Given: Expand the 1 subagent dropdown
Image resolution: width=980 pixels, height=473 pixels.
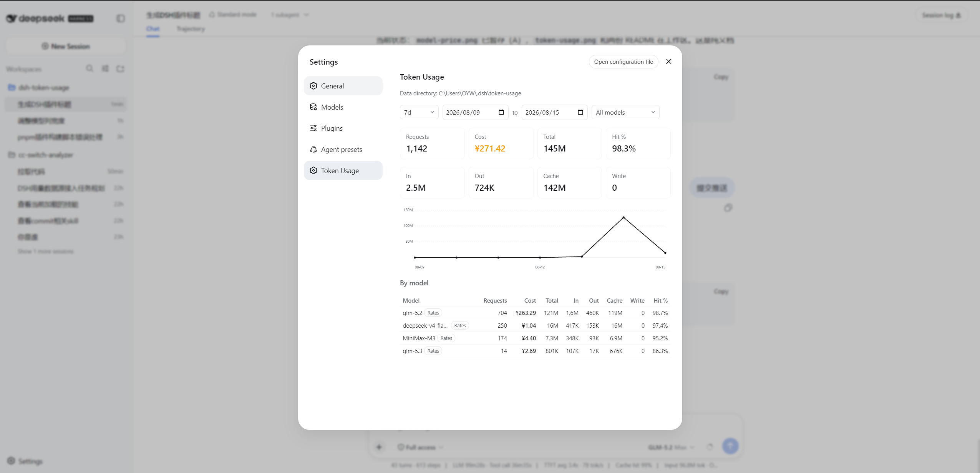Looking at the screenshot, I should click(x=290, y=15).
